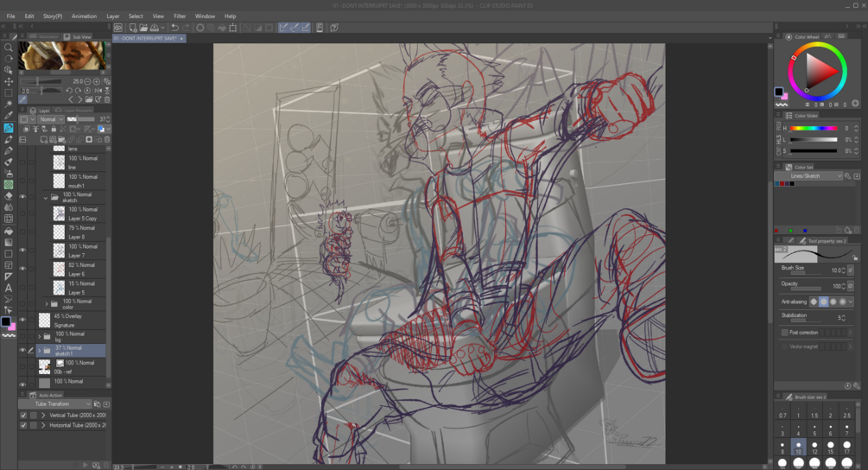This screenshot has width=868, height=470.
Task: Hide the Signature layer
Action: tap(22, 320)
